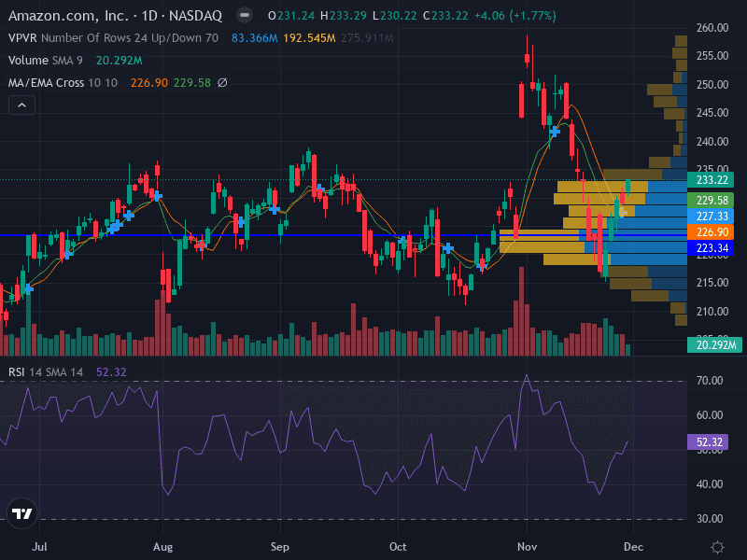747x560 pixels.
Task: Click the Volume SMA 9 indicator label
Action: click(45, 60)
